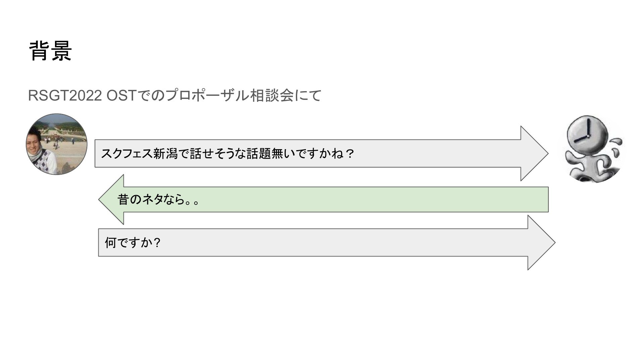Image resolution: width=644 pixels, height=362 pixels.
Task: Select the arrowhead of the 何ですか arrow
Action: (x=541, y=243)
